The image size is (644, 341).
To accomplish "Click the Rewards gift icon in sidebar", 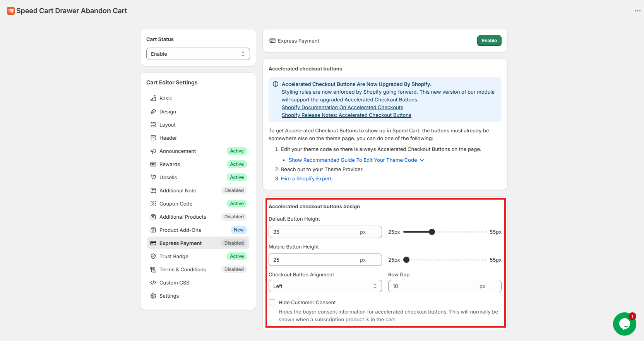I will coord(153,164).
